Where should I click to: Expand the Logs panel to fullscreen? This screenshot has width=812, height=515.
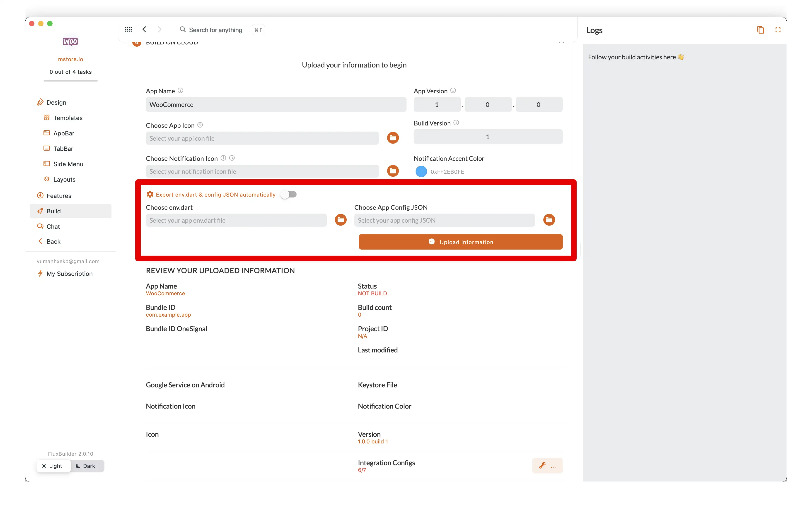point(778,30)
